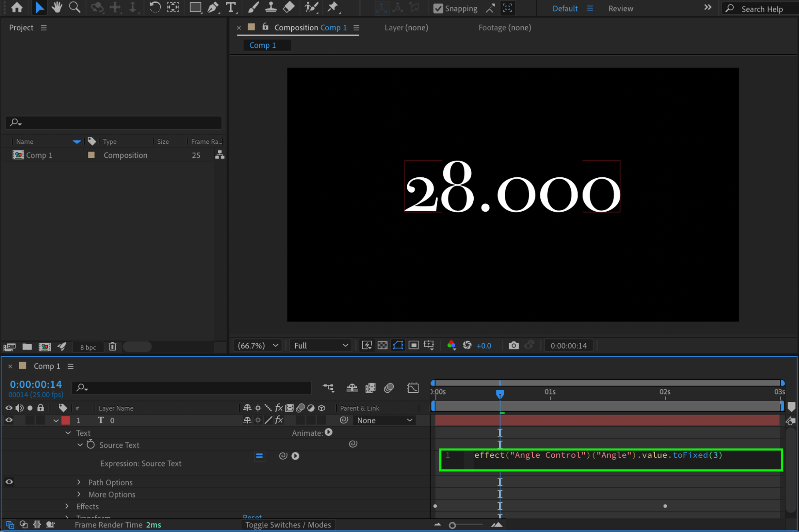Click Toggle Switches / Modes button
This screenshot has width=799, height=532.
pos(288,525)
